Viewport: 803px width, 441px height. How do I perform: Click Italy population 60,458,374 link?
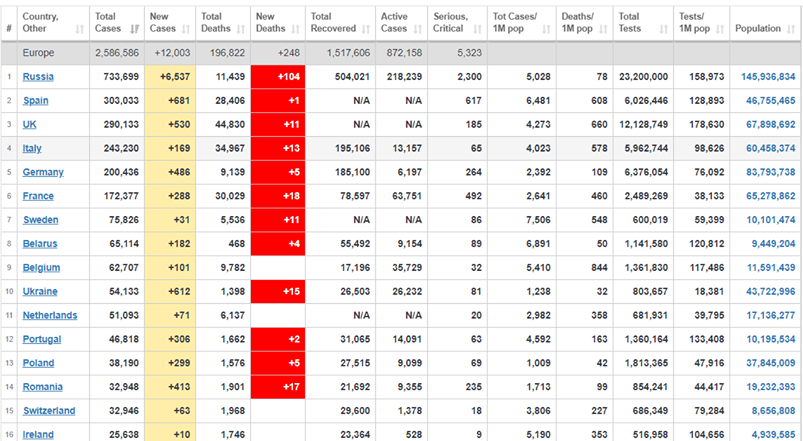click(x=771, y=149)
